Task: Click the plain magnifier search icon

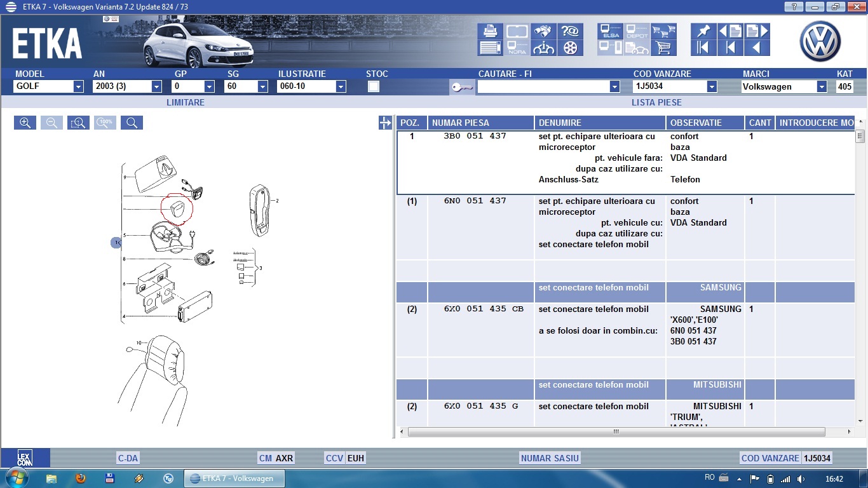Action: 132,123
